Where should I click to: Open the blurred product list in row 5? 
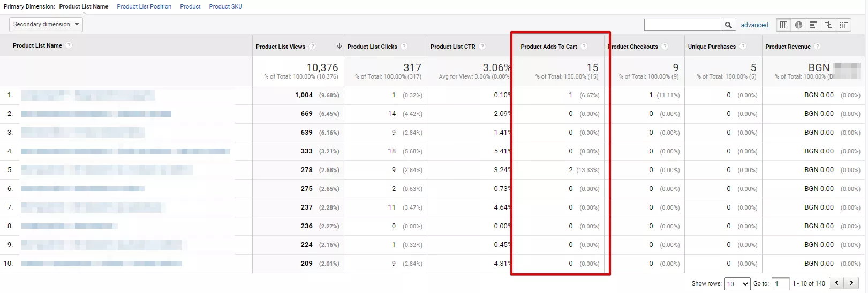[x=107, y=170]
